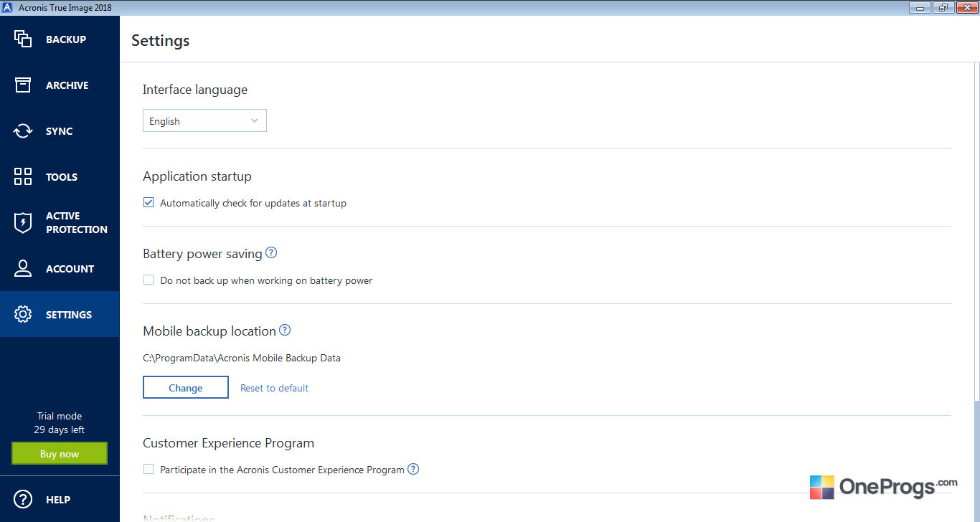
Task: Restore down the Acronis window
Action: pyautogui.click(x=943, y=7)
